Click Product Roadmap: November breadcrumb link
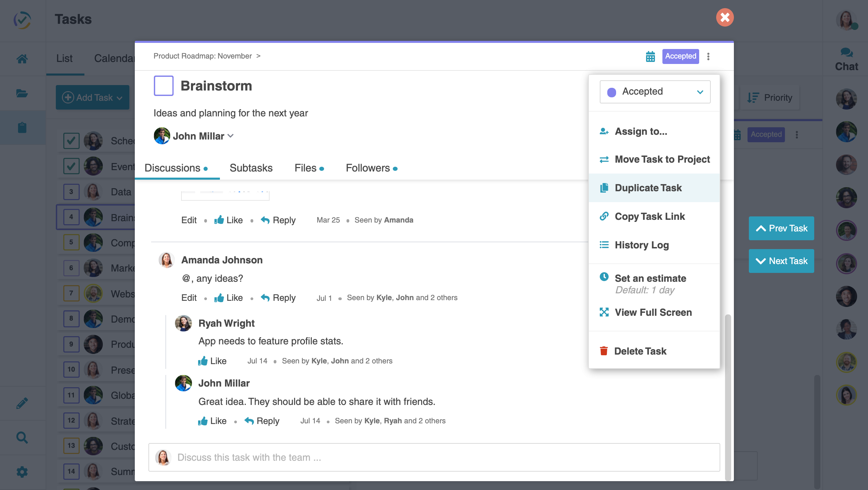Viewport: 868px width, 490px height. (203, 56)
